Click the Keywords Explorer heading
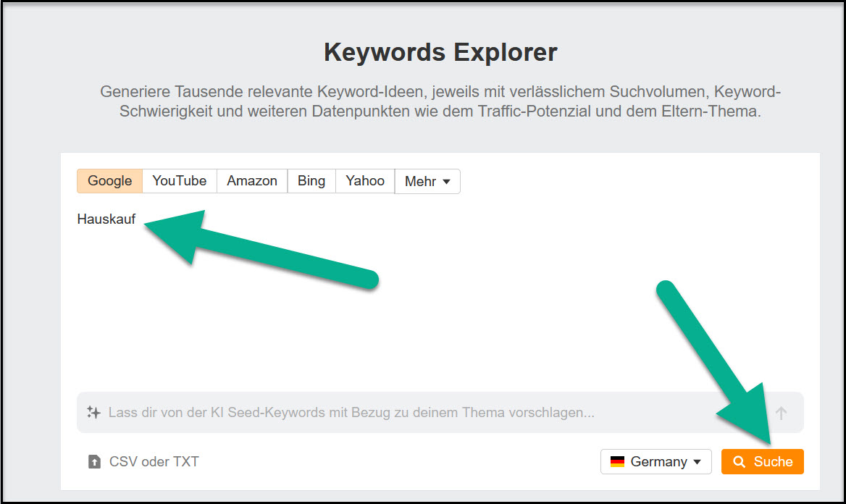The image size is (846, 504). 440,53
